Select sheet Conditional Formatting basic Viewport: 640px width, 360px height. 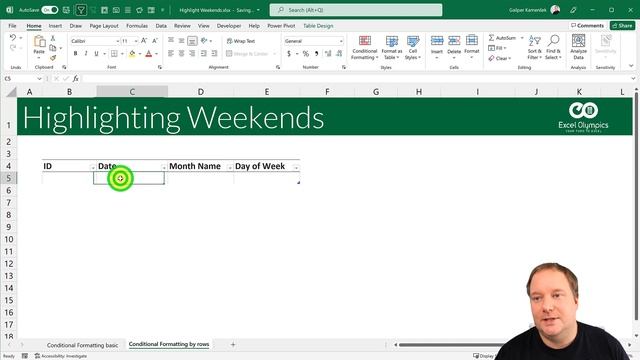click(x=82, y=345)
